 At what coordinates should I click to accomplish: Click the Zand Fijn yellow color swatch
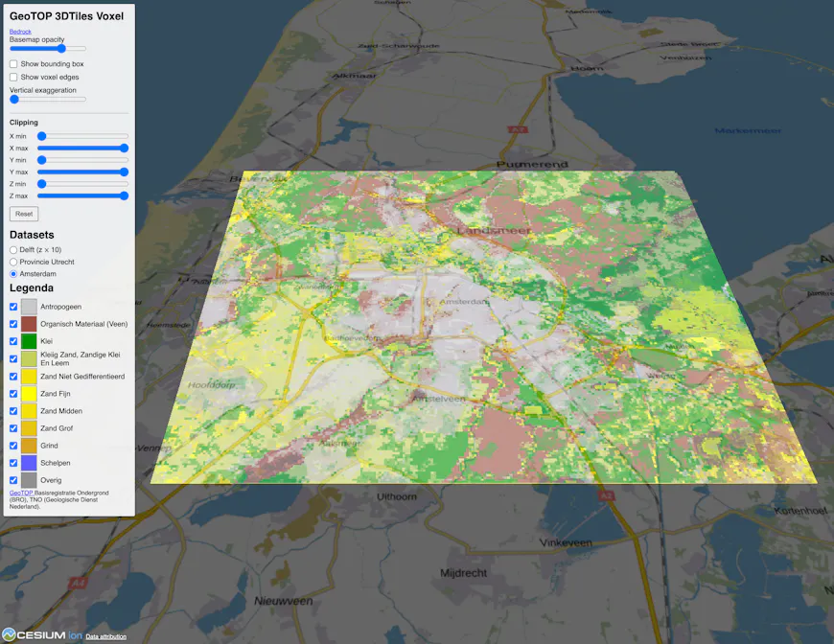click(x=29, y=393)
